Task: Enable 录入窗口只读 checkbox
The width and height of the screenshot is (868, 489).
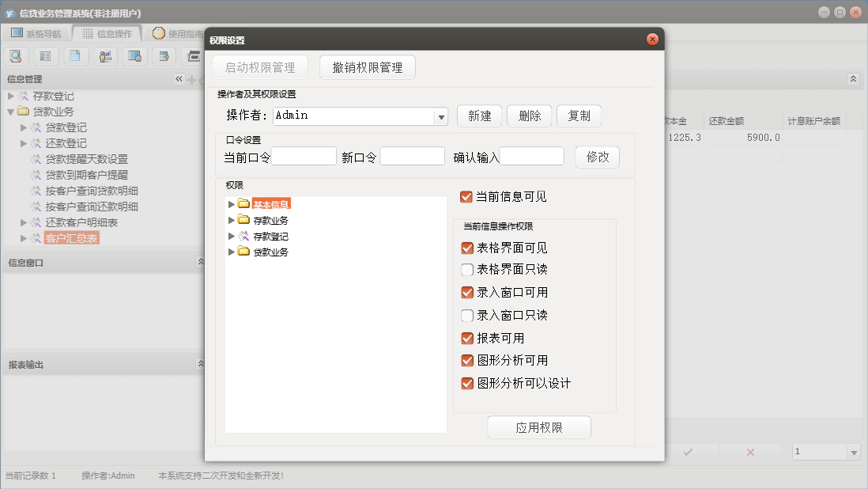Action: (467, 315)
